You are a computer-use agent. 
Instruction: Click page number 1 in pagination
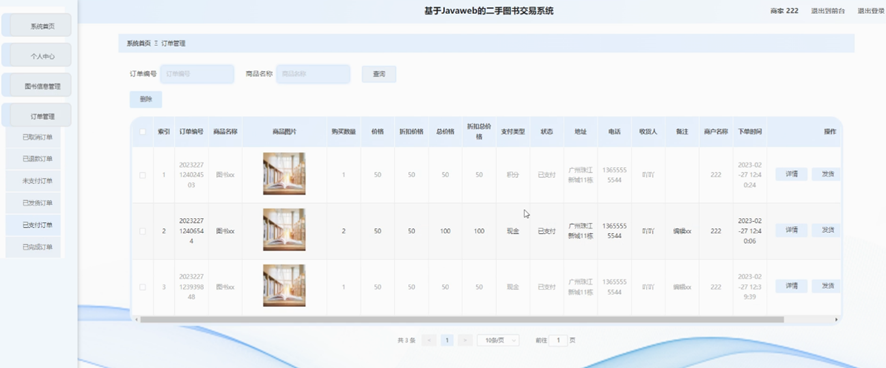[x=447, y=340]
